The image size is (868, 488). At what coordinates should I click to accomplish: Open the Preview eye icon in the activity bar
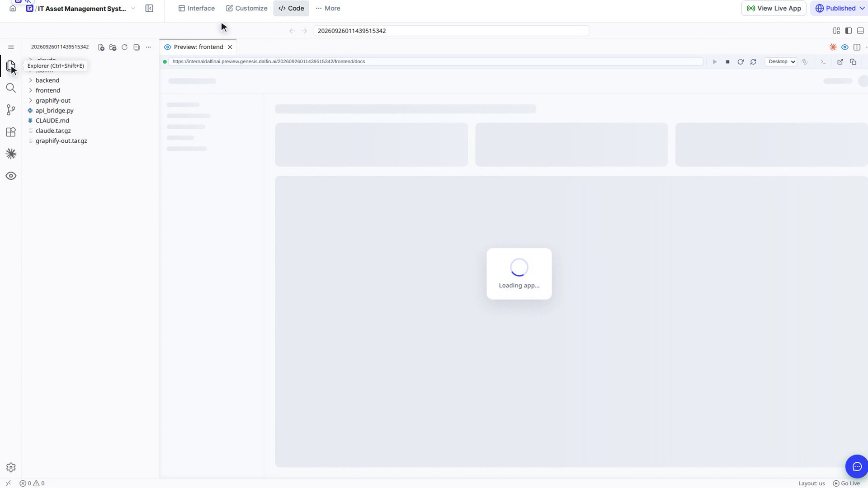click(11, 176)
